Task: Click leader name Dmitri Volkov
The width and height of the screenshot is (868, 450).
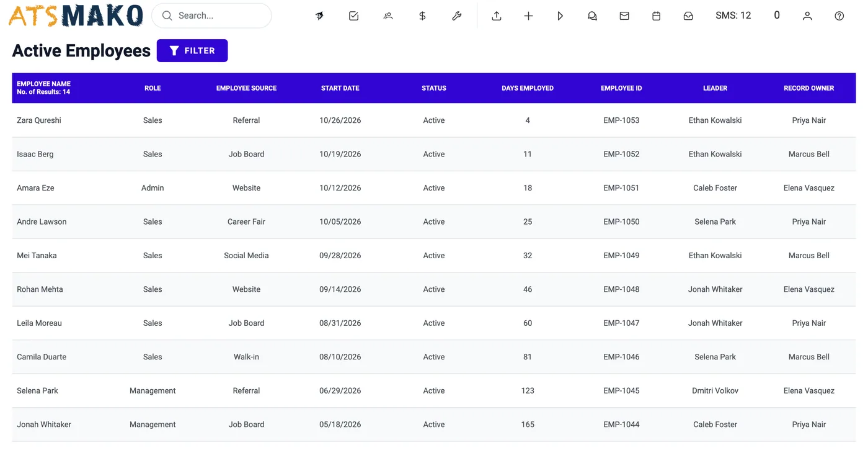Action: point(715,391)
